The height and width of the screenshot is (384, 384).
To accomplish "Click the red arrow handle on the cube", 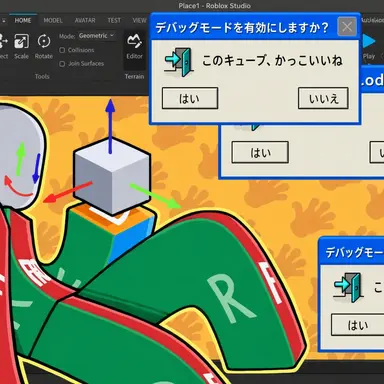I will [67, 192].
